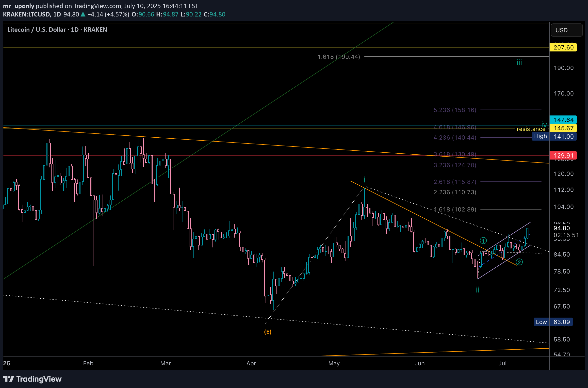Viewport: 588px width, 388px height.
Task: Select the Jul label on time axis
Action: pyautogui.click(x=502, y=363)
